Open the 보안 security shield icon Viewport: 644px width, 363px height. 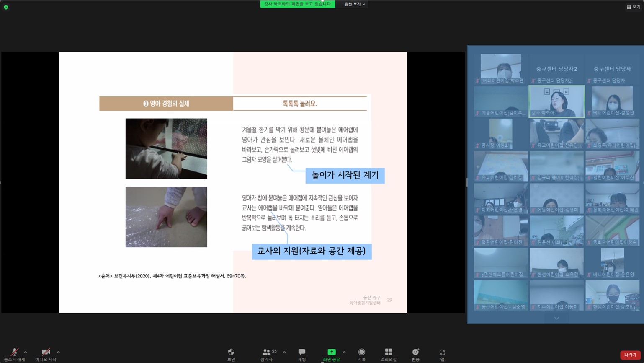coord(231,354)
